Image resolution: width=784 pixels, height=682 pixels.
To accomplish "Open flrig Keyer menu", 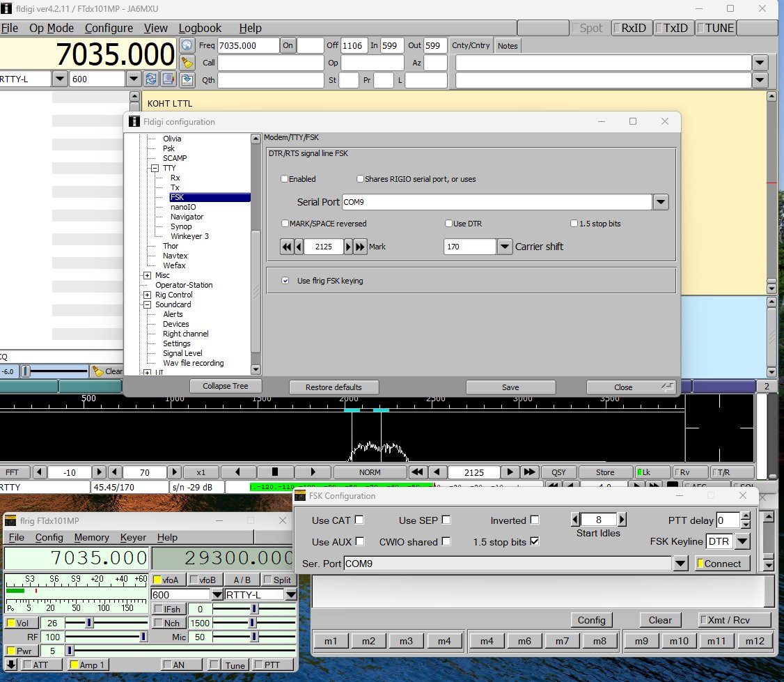I will click(x=133, y=537).
